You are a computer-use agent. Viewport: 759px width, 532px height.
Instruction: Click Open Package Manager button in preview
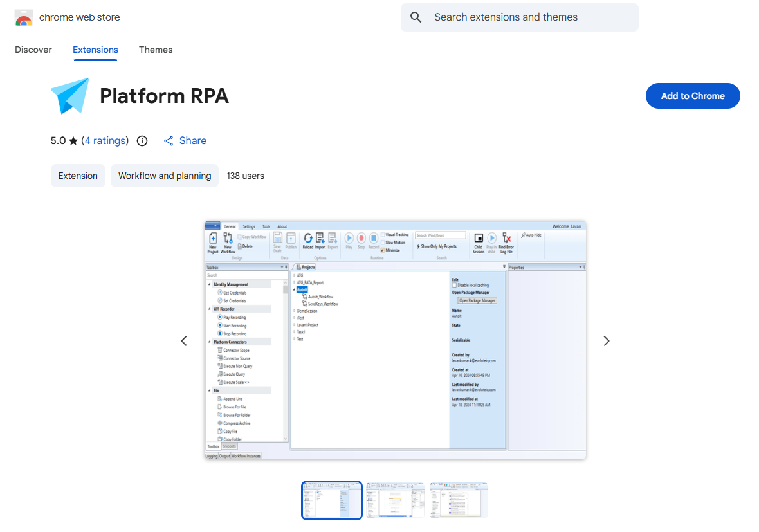477,300
